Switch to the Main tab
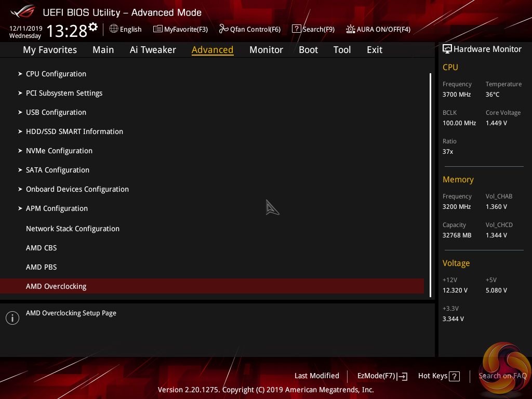The image size is (532, 399). (x=103, y=50)
